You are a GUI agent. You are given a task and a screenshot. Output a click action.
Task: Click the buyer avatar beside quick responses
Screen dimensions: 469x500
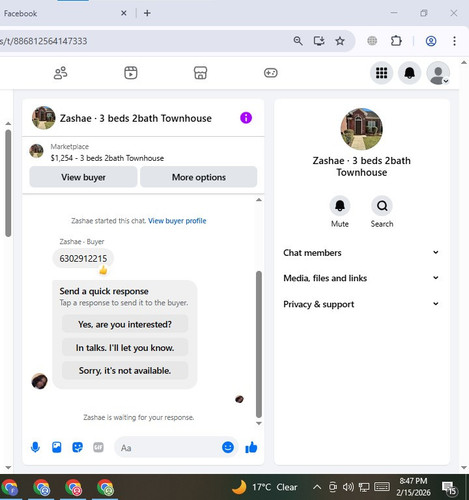(39, 381)
